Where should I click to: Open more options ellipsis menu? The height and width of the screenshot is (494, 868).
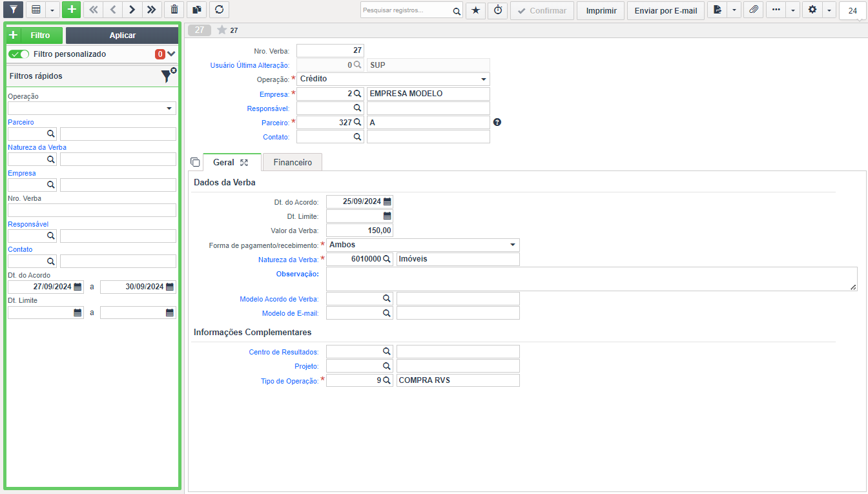(776, 10)
